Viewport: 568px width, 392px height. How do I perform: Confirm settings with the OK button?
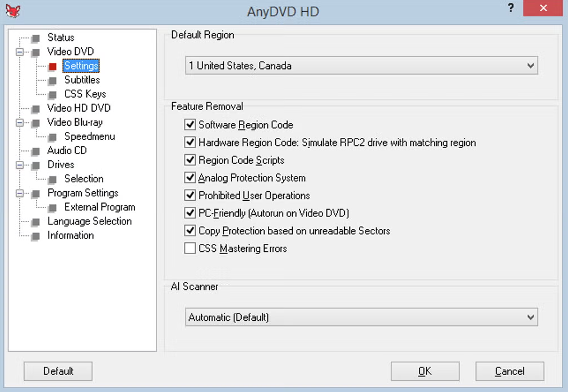(424, 371)
